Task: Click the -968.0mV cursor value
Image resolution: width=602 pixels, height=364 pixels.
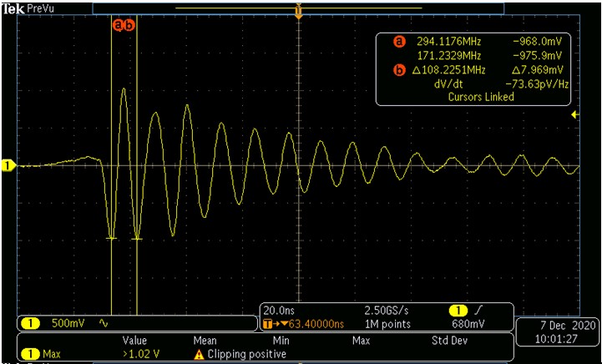Action: (537, 42)
